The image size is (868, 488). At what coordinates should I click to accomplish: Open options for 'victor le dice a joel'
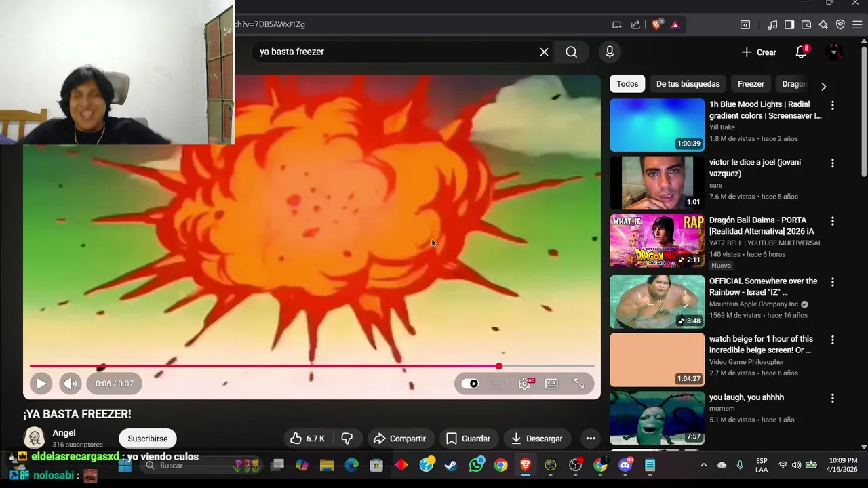tap(833, 163)
